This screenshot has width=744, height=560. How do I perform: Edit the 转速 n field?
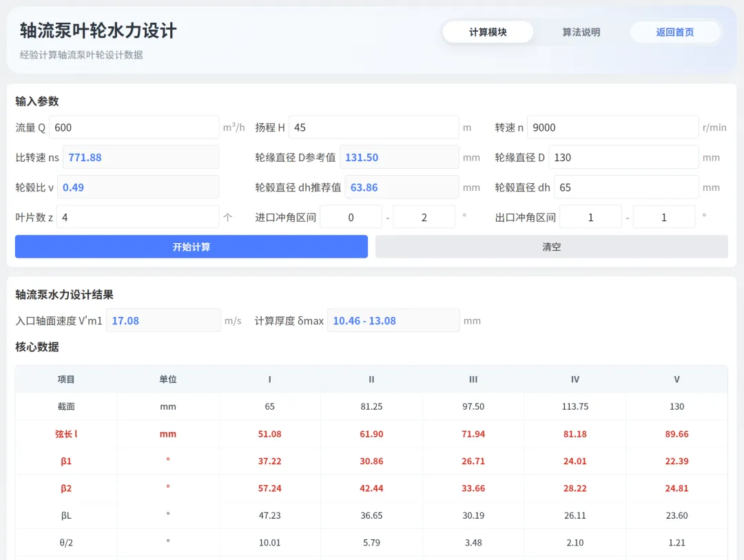(x=612, y=127)
